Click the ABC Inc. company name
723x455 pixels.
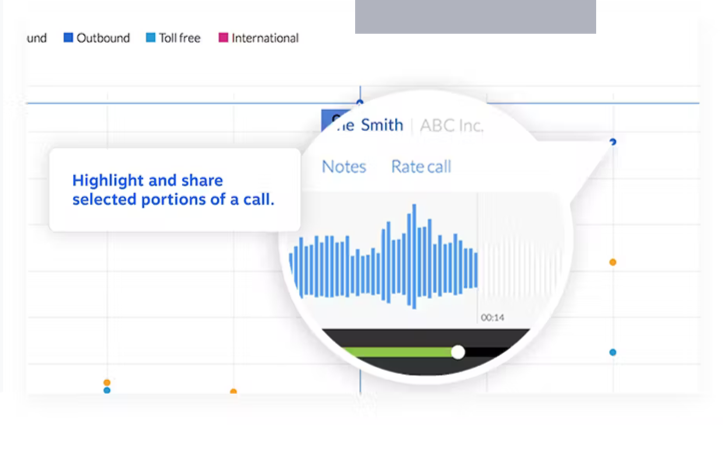click(452, 125)
